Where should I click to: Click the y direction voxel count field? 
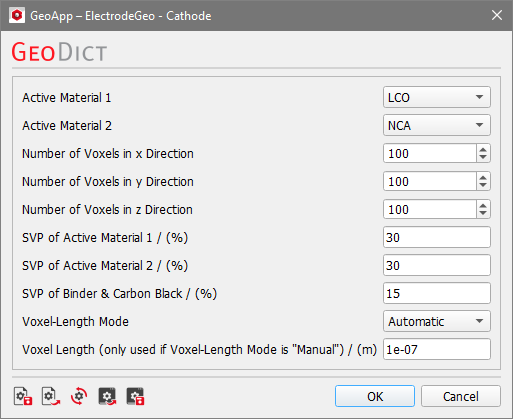[430, 181]
